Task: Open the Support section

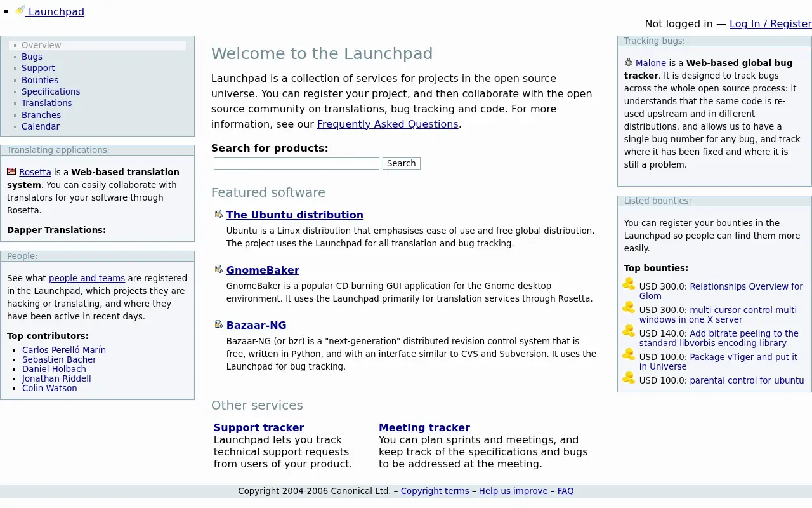Action: (38, 68)
